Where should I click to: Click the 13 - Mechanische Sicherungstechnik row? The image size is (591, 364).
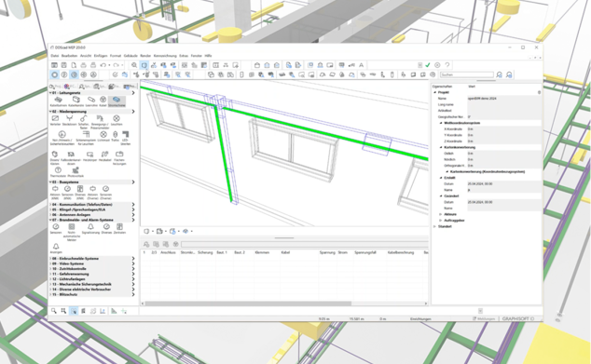pyautogui.click(x=92, y=284)
